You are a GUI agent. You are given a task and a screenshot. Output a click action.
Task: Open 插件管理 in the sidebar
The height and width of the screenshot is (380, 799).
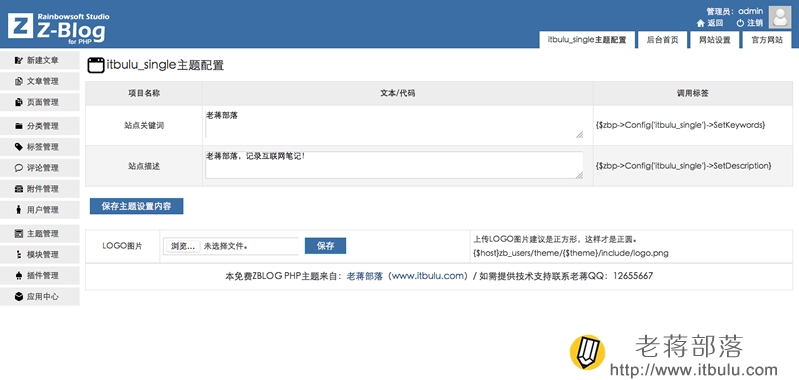click(x=40, y=275)
